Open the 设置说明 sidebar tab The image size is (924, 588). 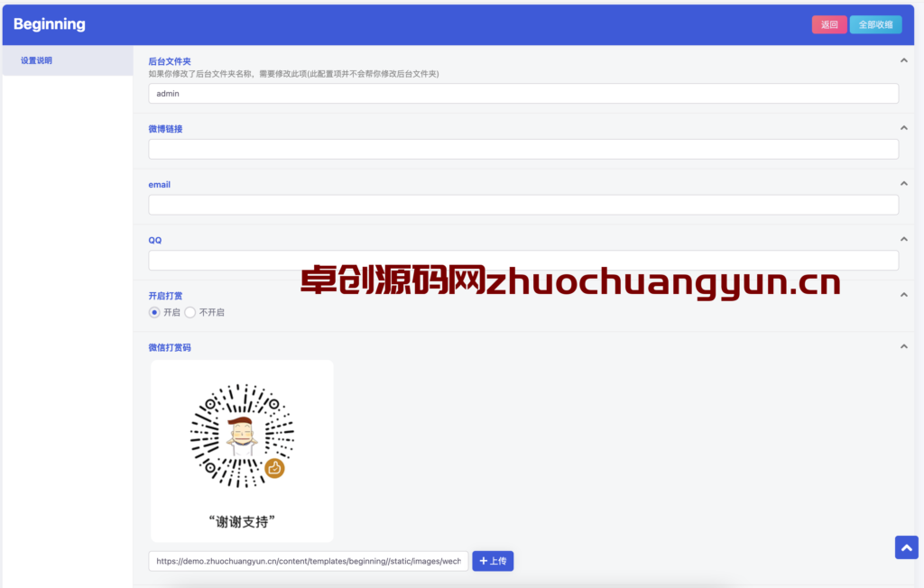(x=68, y=60)
